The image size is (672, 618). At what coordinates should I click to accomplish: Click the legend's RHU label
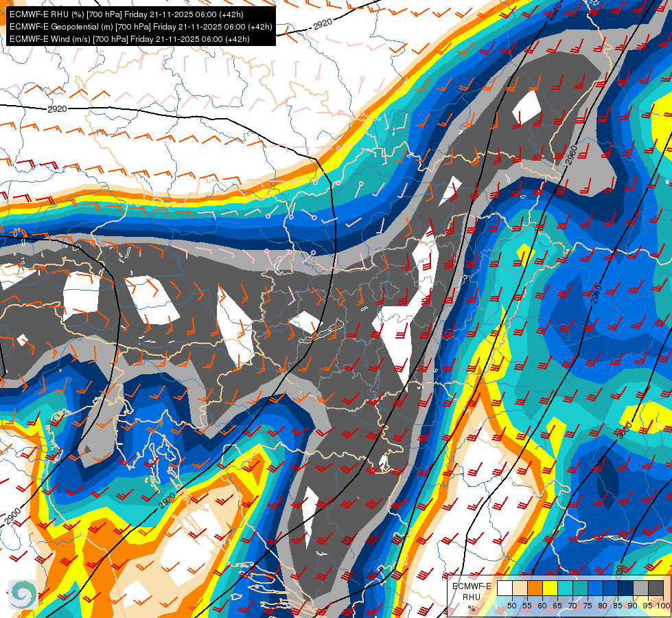[472, 597]
